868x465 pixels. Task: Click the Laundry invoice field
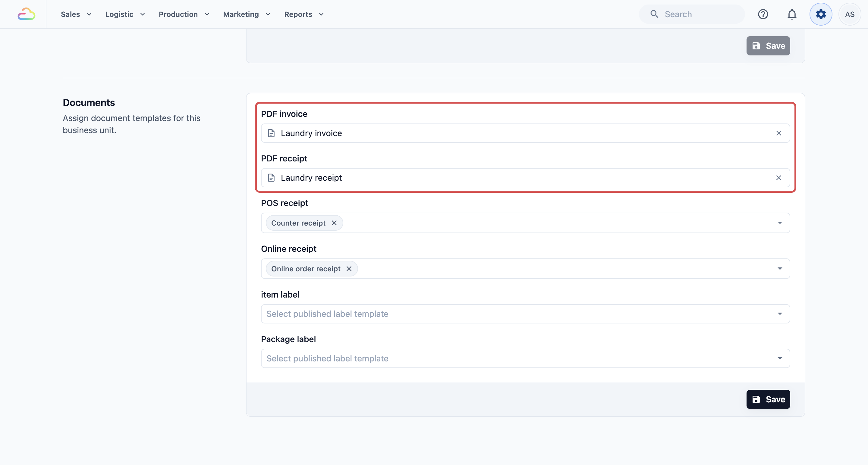pyautogui.click(x=525, y=133)
